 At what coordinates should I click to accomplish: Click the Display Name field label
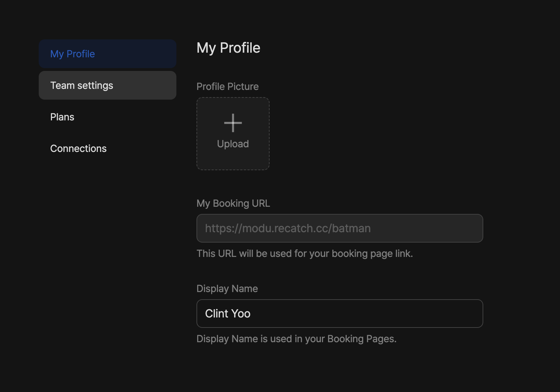227,289
